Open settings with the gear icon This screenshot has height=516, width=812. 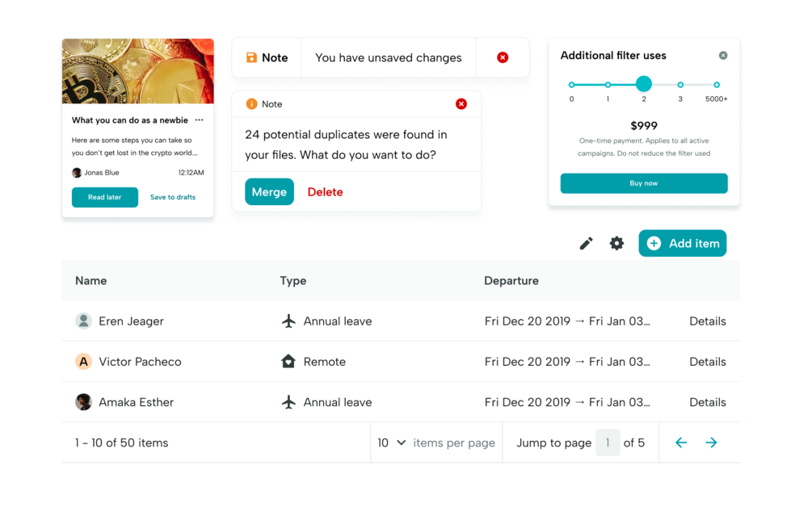tap(616, 243)
